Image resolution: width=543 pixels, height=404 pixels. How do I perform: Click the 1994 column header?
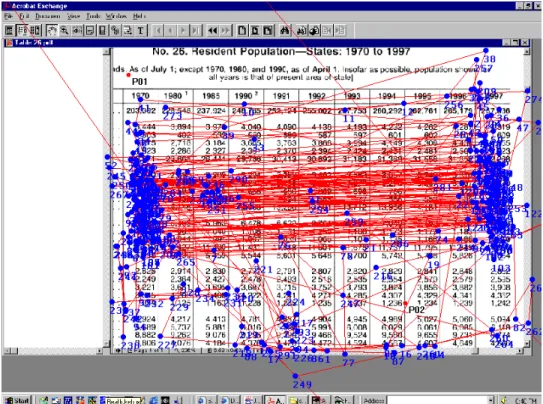pos(387,96)
